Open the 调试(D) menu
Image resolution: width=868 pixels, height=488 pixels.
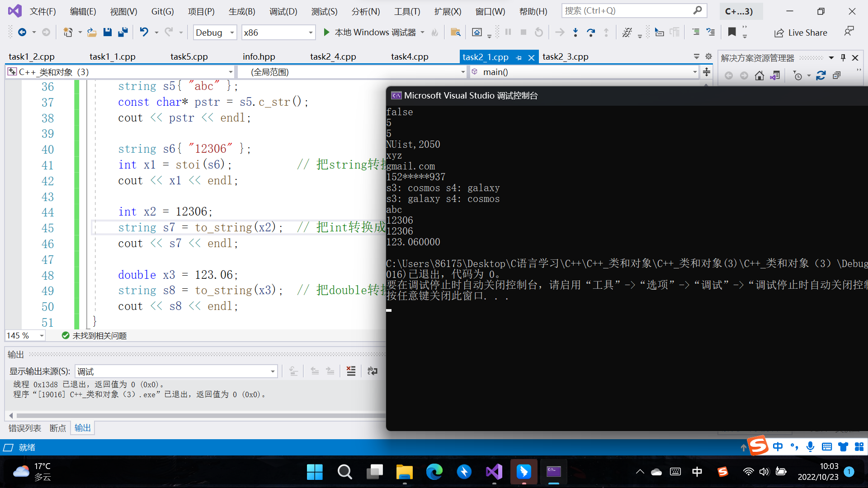[283, 11]
